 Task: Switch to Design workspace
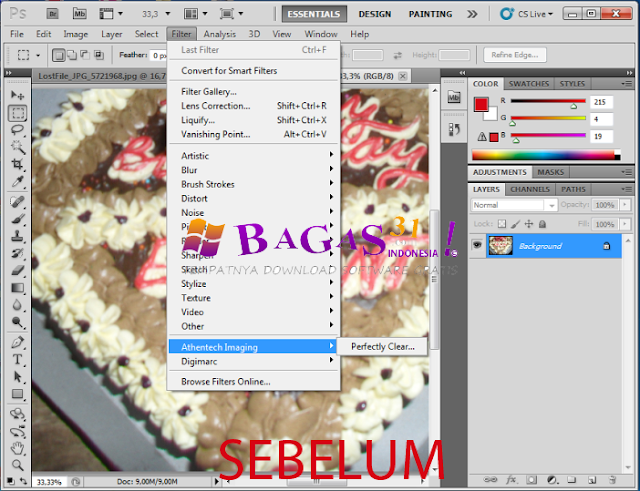tap(375, 14)
